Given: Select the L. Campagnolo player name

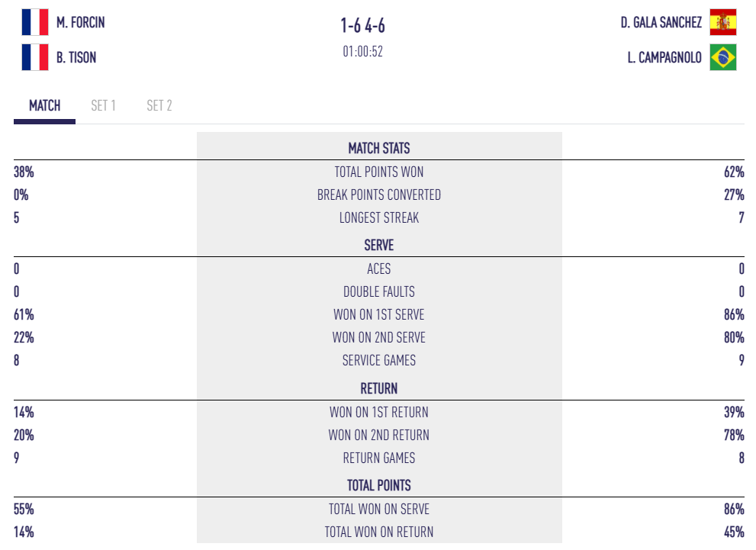Looking at the screenshot, I should (664, 58).
